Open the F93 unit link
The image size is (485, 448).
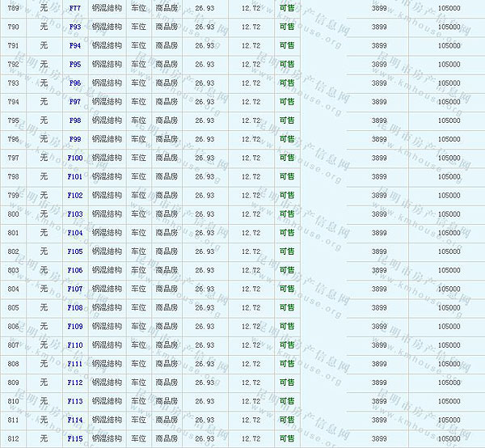[x=75, y=27]
